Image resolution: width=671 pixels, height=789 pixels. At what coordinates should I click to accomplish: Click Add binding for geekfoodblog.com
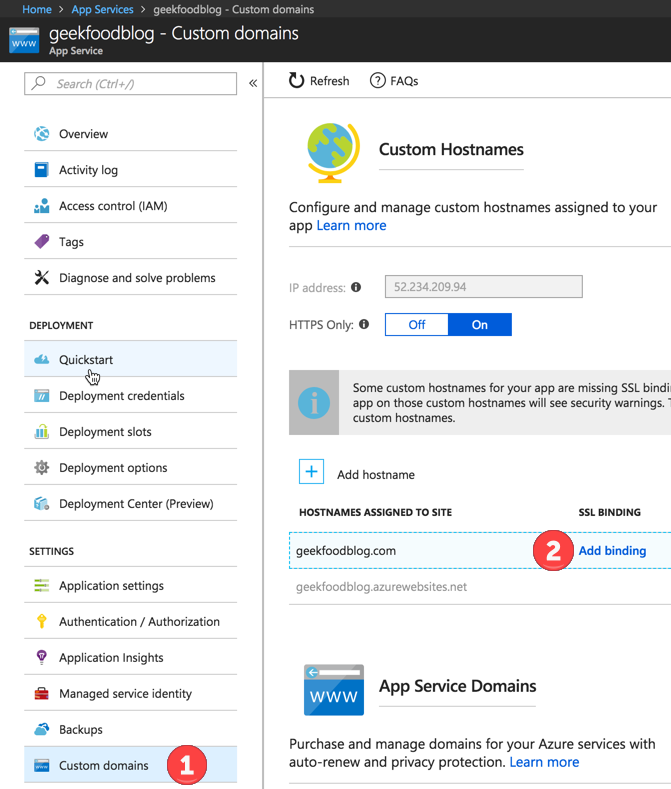[x=612, y=550]
